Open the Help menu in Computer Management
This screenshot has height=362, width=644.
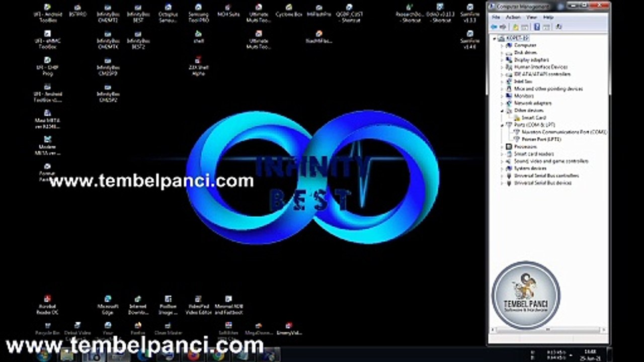(x=548, y=17)
